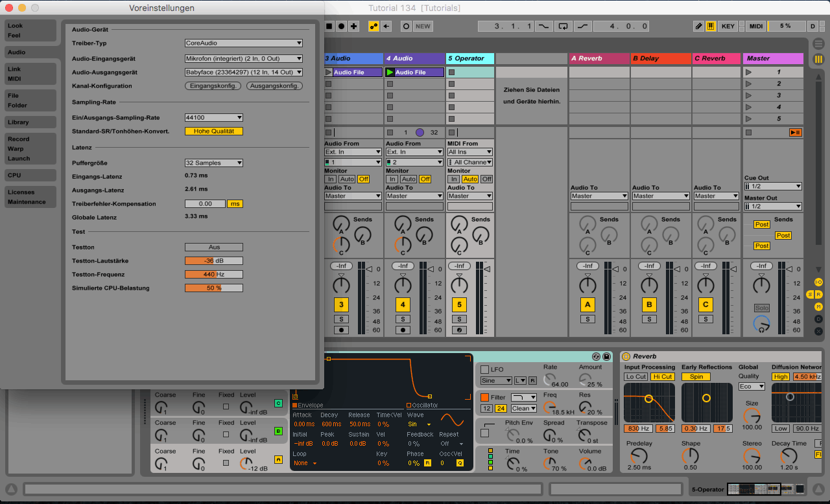Expand the Puffergröße 32 Samples dropdown
This screenshot has height=504, width=830.
coord(213,163)
